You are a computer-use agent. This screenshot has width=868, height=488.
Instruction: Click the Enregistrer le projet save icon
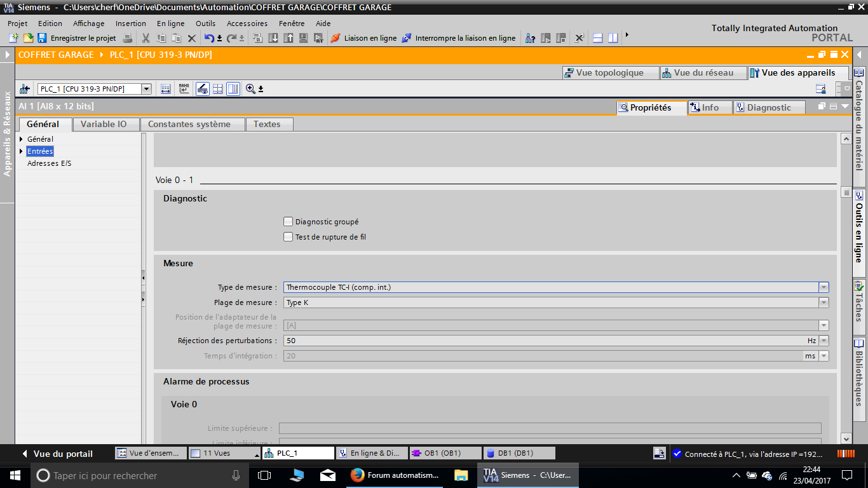click(42, 38)
